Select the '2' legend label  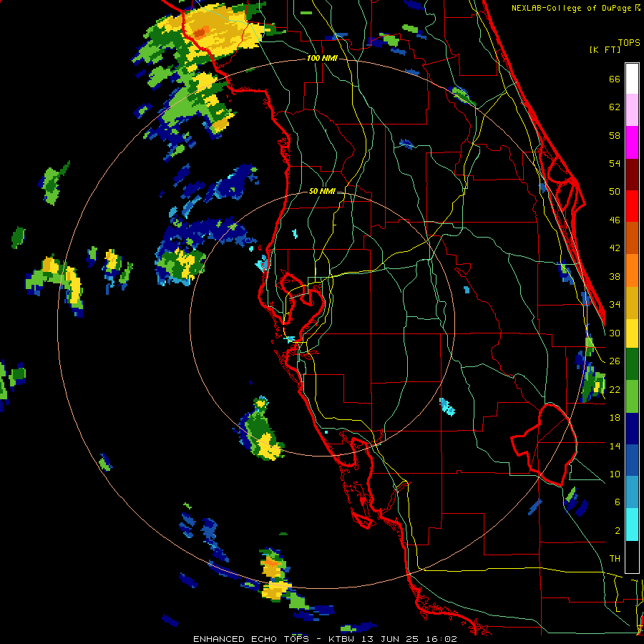pyautogui.click(x=618, y=531)
